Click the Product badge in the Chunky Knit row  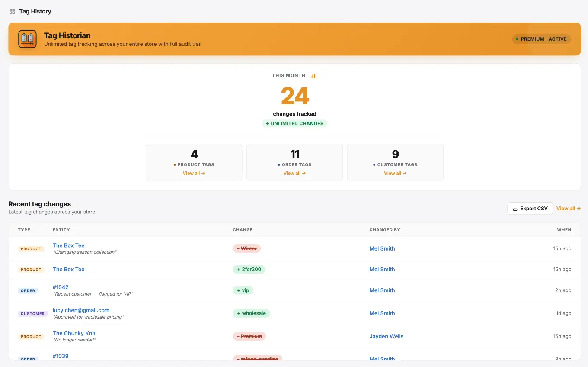tap(31, 337)
